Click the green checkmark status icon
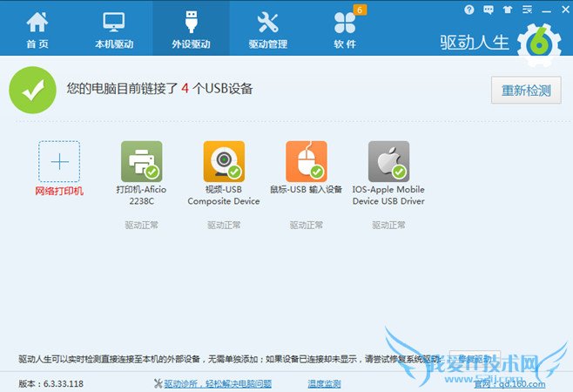The image size is (573, 392). (x=32, y=90)
